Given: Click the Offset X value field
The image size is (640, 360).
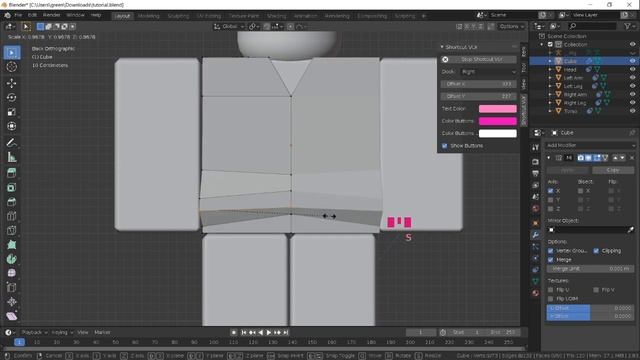Looking at the screenshot, I should point(478,84).
